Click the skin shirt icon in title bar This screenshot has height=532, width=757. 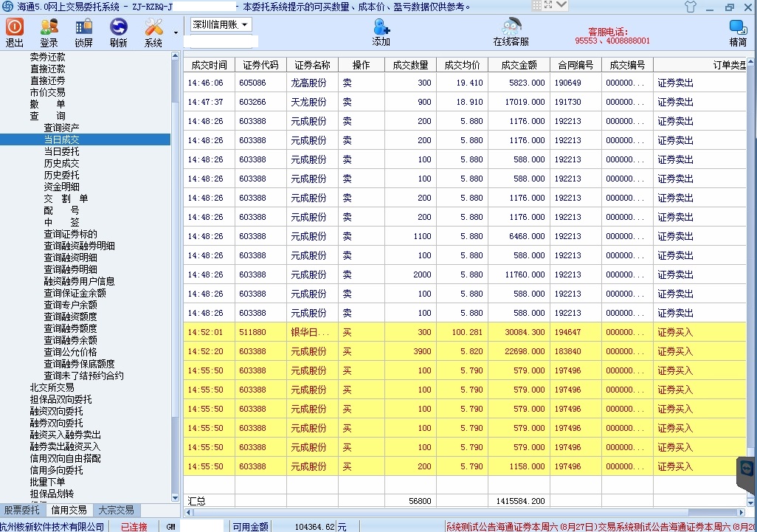(x=690, y=7)
